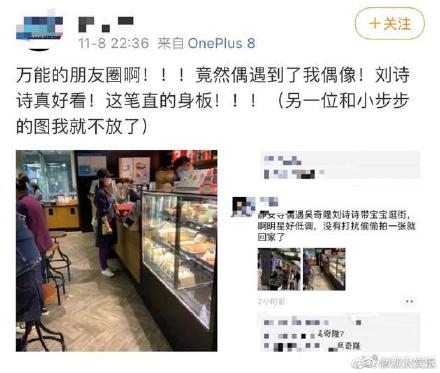440x373 pixels.
Task: Click the 11-8 22:36 post timestamp
Action: pos(113,43)
